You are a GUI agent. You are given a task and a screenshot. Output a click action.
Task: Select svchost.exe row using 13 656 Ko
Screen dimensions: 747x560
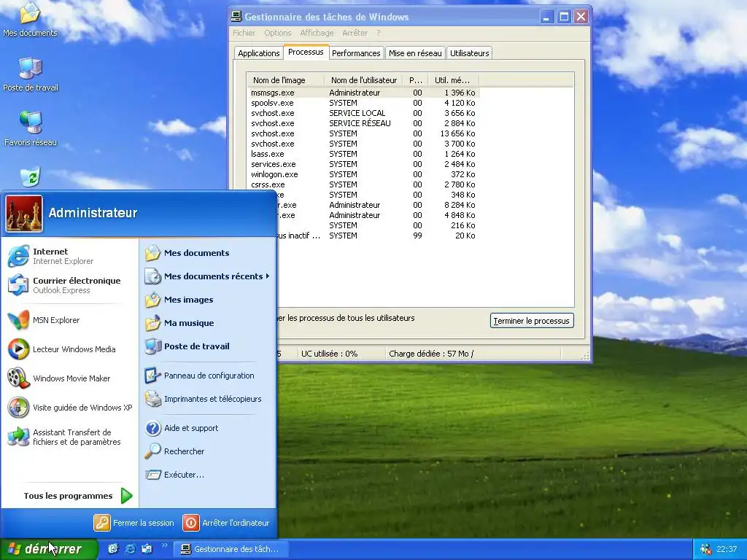(x=365, y=133)
